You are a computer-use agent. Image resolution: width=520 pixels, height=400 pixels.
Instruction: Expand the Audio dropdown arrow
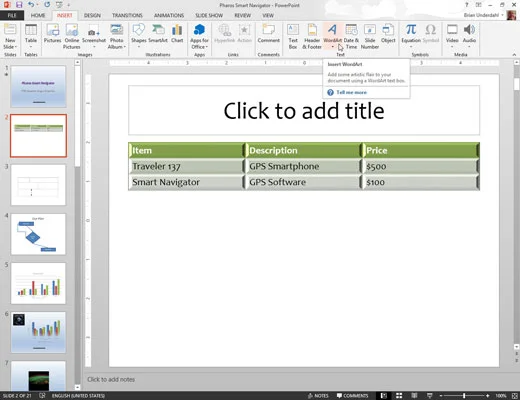pos(469,47)
